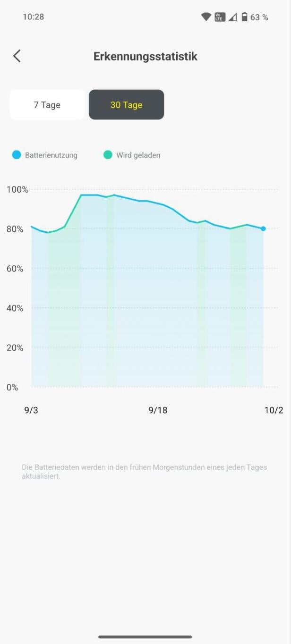Screen dimensions: 291x644
Task: Tap the 10/2 date axis label
Action: click(x=274, y=410)
